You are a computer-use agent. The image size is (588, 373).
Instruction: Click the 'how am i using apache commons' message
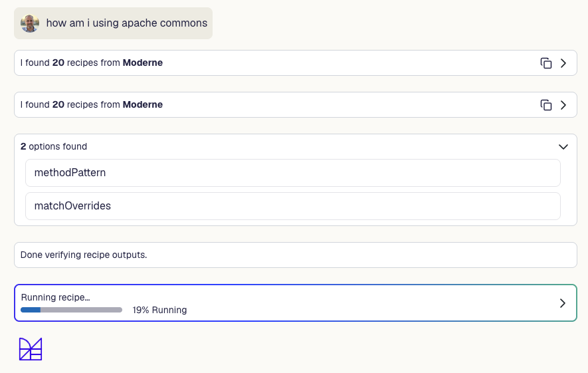pyautogui.click(x=113, y=23)
